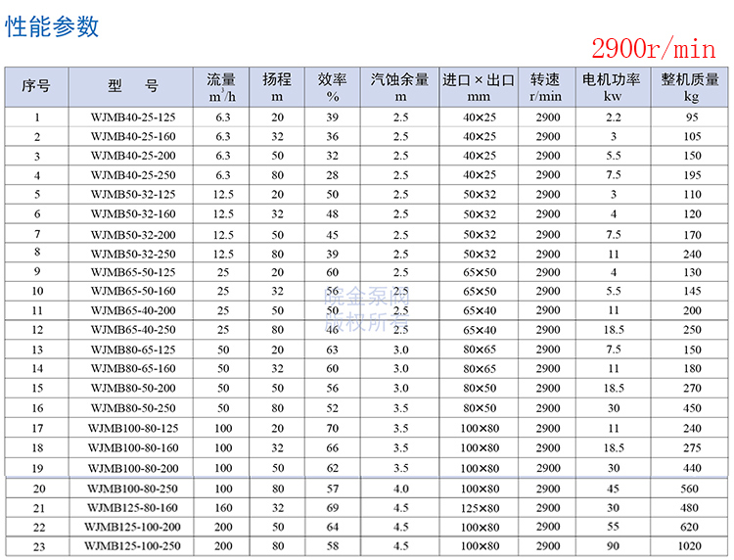Click the 序号 column header

coord(36,87)
